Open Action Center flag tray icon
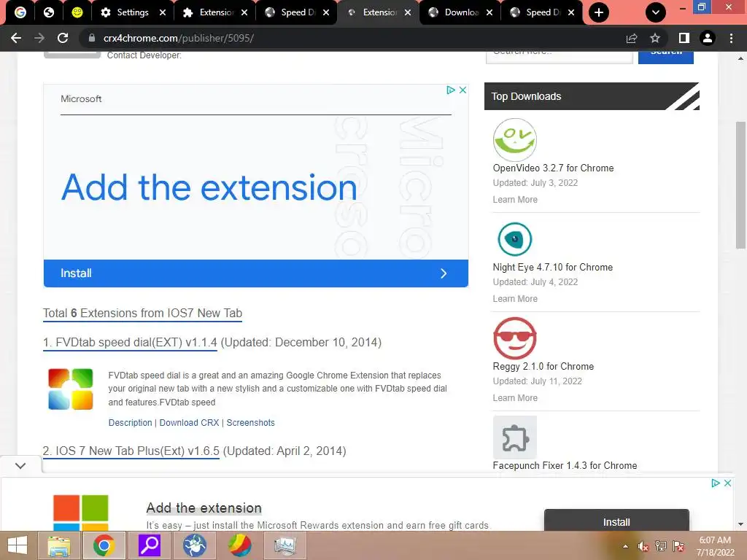 tap(678, 546)
